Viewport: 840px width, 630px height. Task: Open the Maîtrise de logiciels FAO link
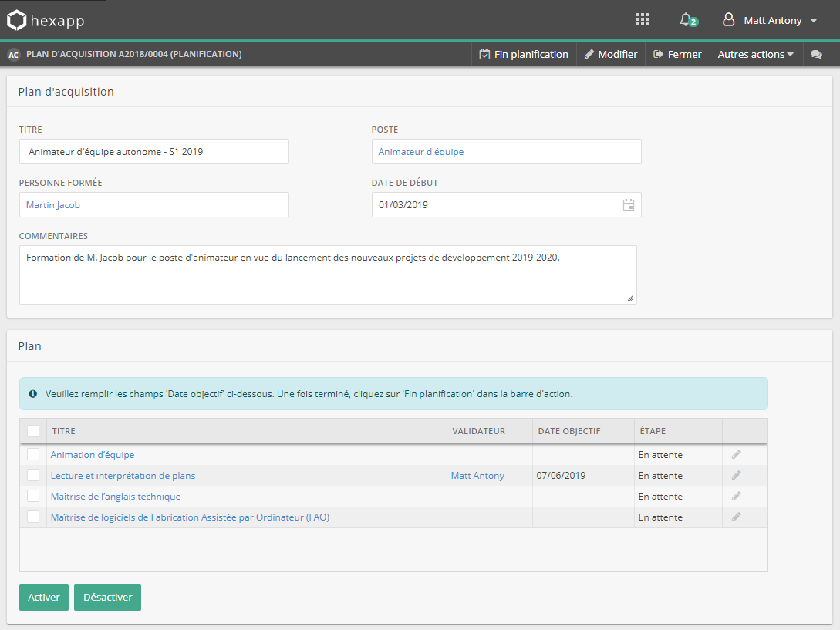191,517
